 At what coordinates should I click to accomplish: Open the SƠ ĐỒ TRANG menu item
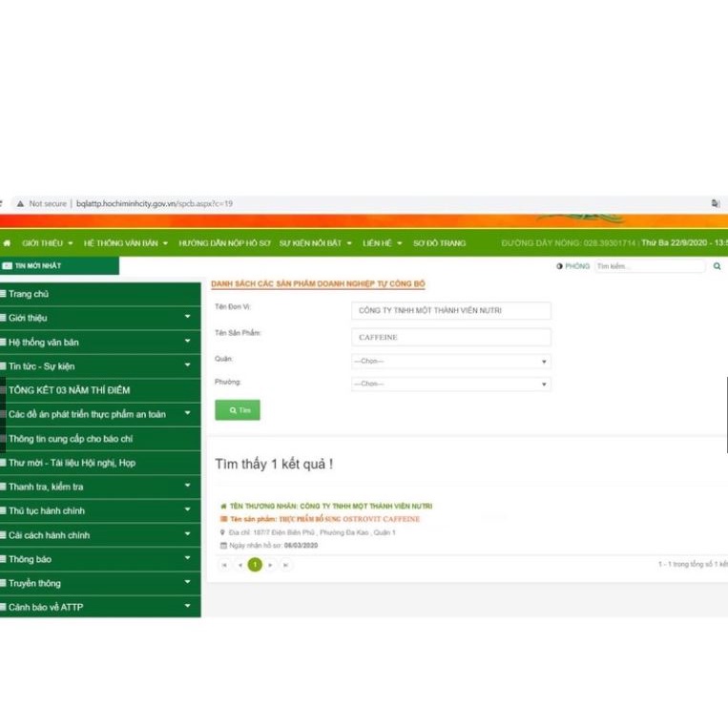tap(439, 243)
